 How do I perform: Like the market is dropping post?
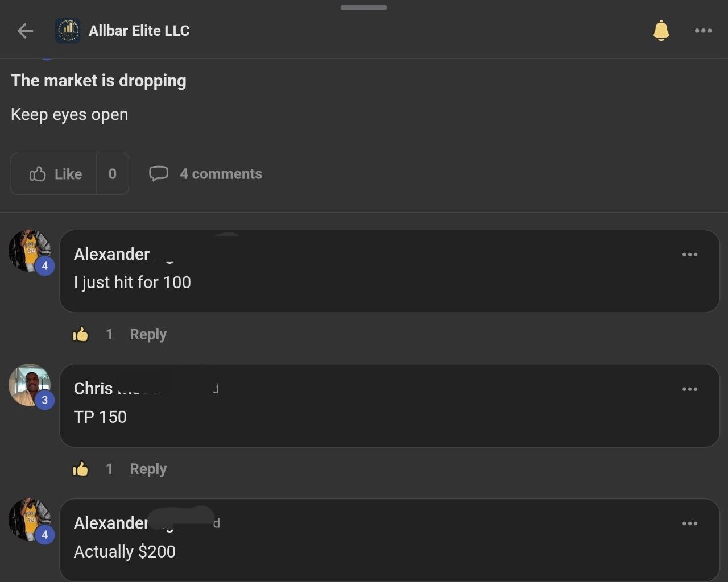[55, 174]
